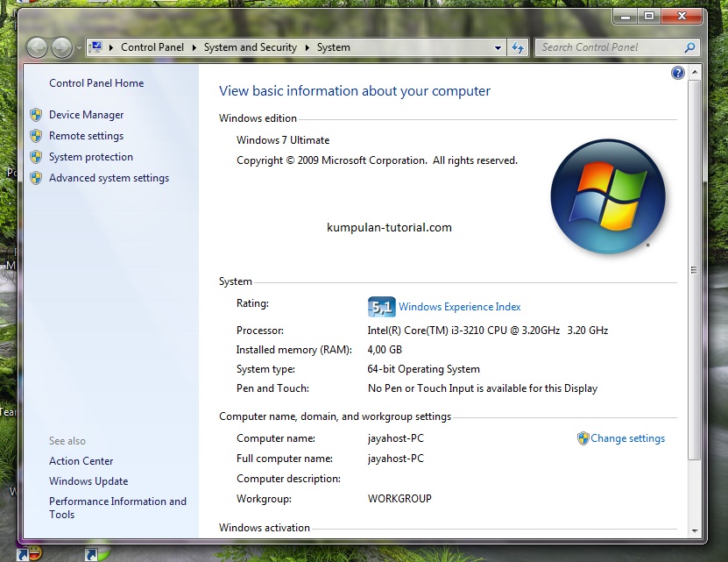The height and width of the screenshot is (562, 728).
Task: Expand the arrow before System breadcrumb
Action: point(307,47)
